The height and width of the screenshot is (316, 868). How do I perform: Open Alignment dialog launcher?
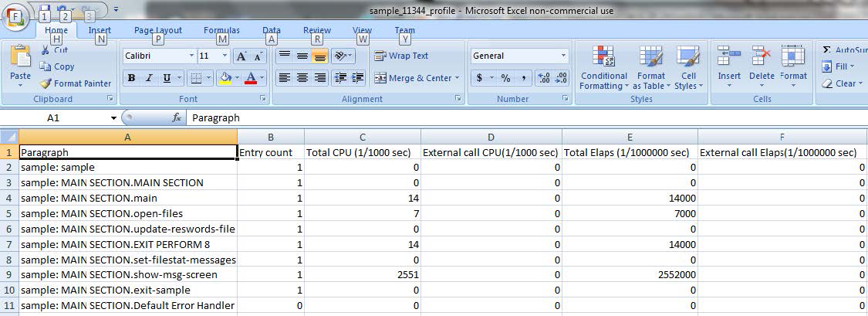click(458, 99)
